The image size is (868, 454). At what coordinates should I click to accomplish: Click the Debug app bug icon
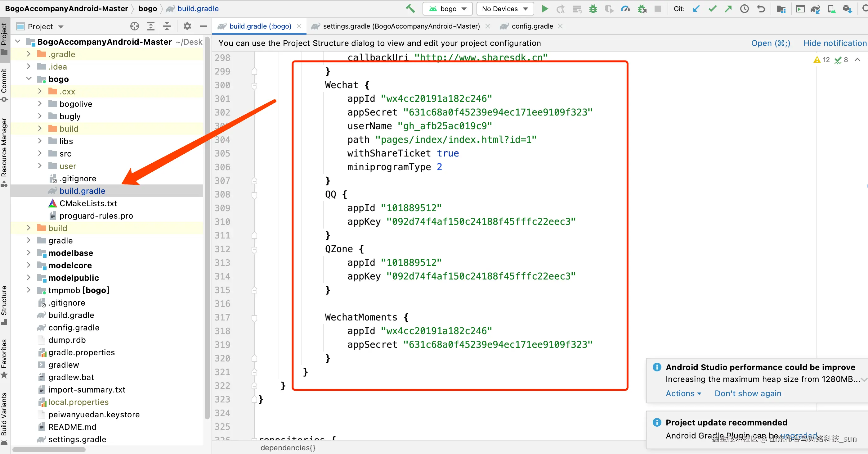[x=593, y=9]
